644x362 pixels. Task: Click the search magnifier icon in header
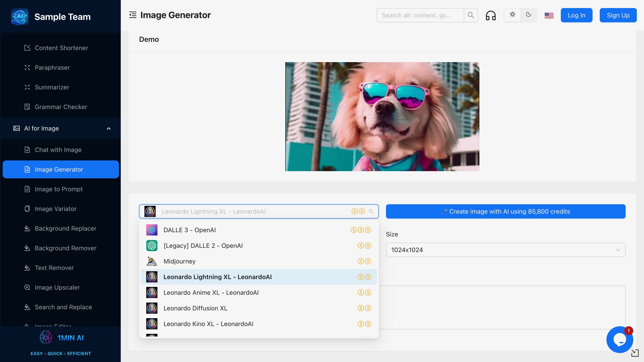click(471, 15)
